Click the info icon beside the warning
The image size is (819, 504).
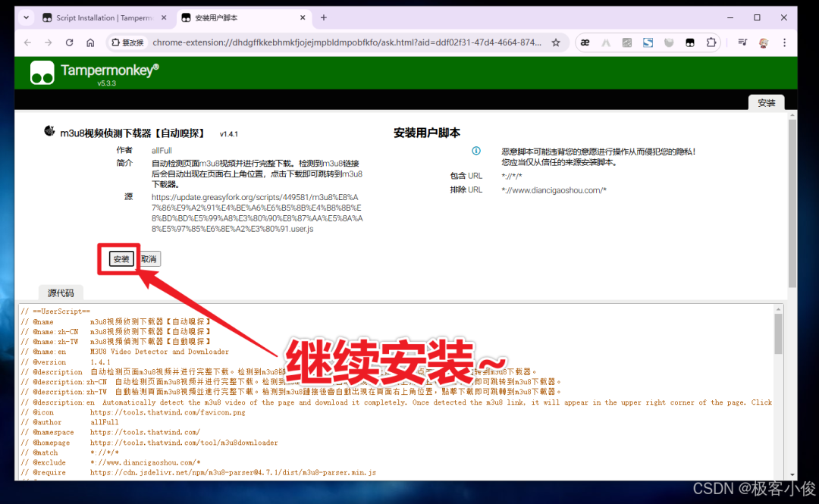[x=475, y=151]
